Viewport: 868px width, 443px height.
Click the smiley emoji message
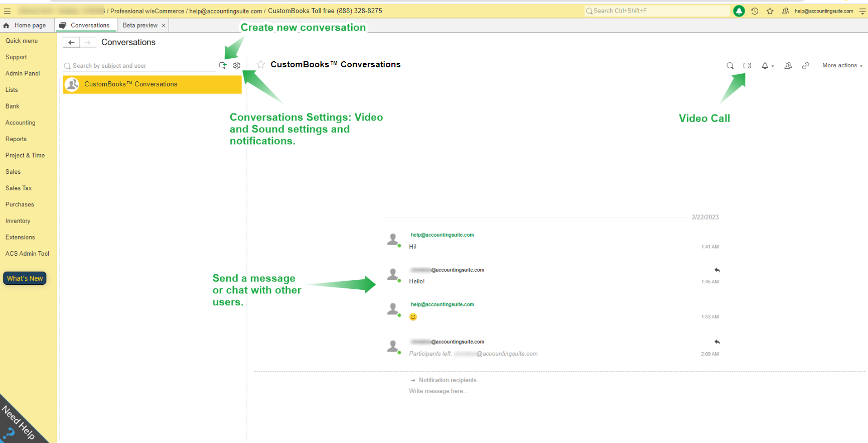click(x=413, y=317)
